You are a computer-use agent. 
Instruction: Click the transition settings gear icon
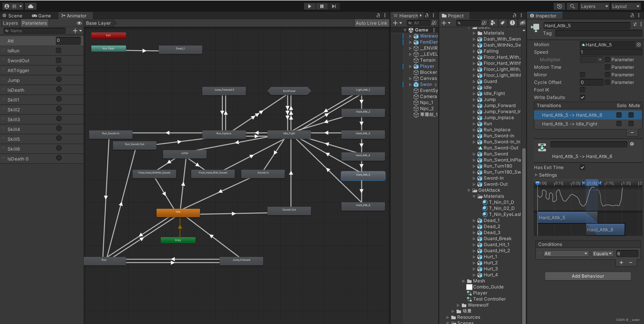[632, 144]
